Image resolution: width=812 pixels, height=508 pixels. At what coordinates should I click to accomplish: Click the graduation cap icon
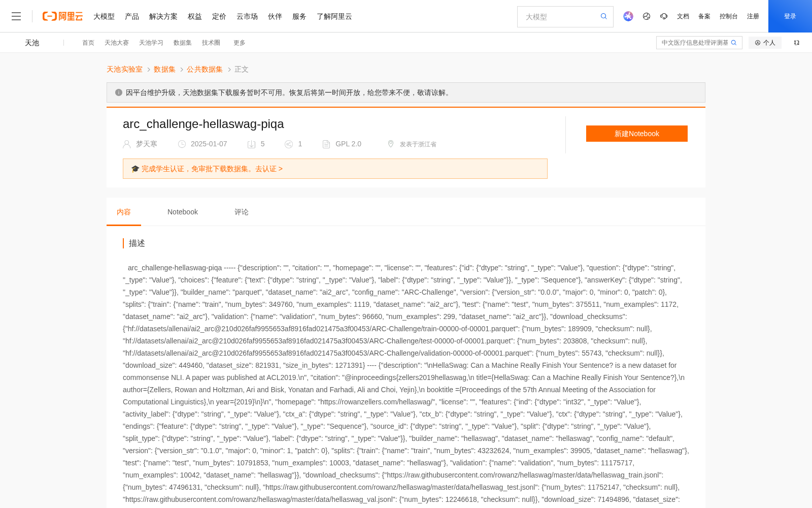pyautogui.click(x=135, y=169)
